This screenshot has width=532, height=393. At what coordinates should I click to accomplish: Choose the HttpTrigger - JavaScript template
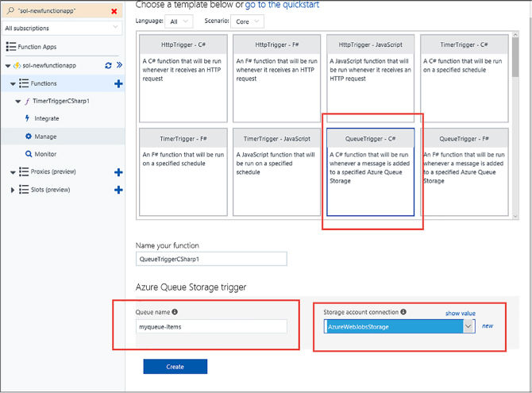[370, 79]
